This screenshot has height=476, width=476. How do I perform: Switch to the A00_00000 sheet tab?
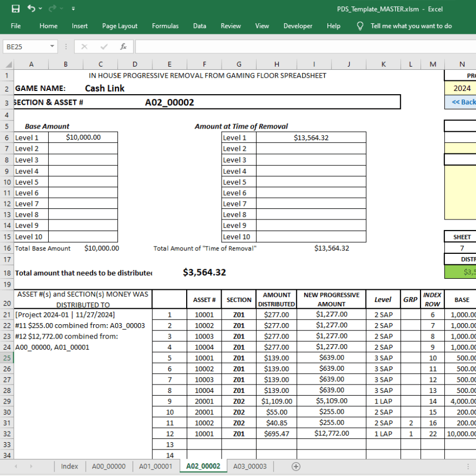[108, 466]
